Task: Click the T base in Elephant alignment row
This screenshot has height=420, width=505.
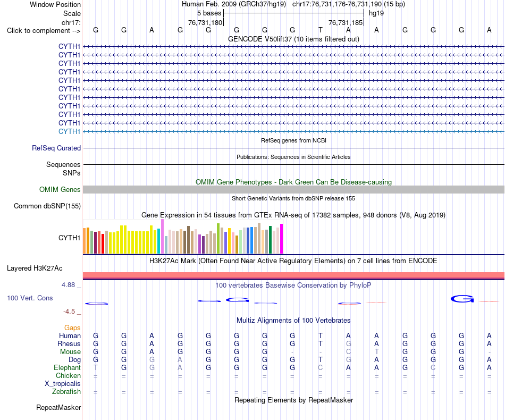Action: tap(96, 367)
